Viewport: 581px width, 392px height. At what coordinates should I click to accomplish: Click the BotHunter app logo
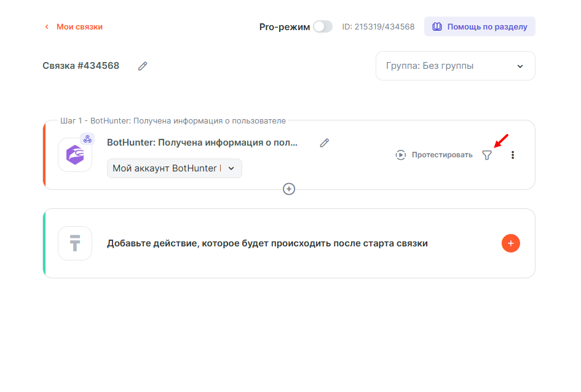(75, 155)
